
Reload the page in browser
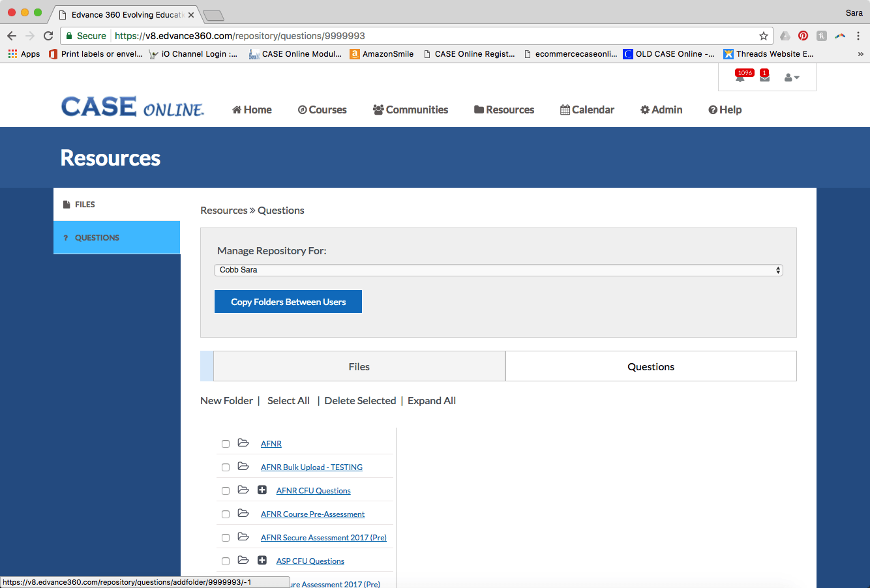[48, 36]
